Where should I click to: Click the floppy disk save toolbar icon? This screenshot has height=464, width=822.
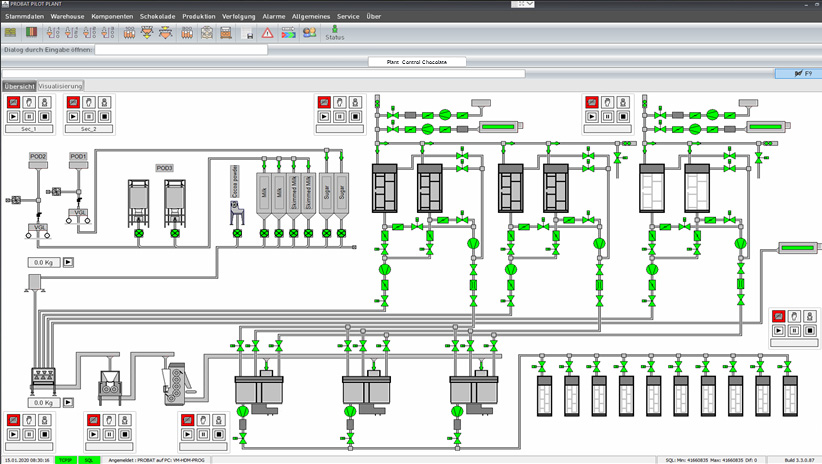pos(249,33)
